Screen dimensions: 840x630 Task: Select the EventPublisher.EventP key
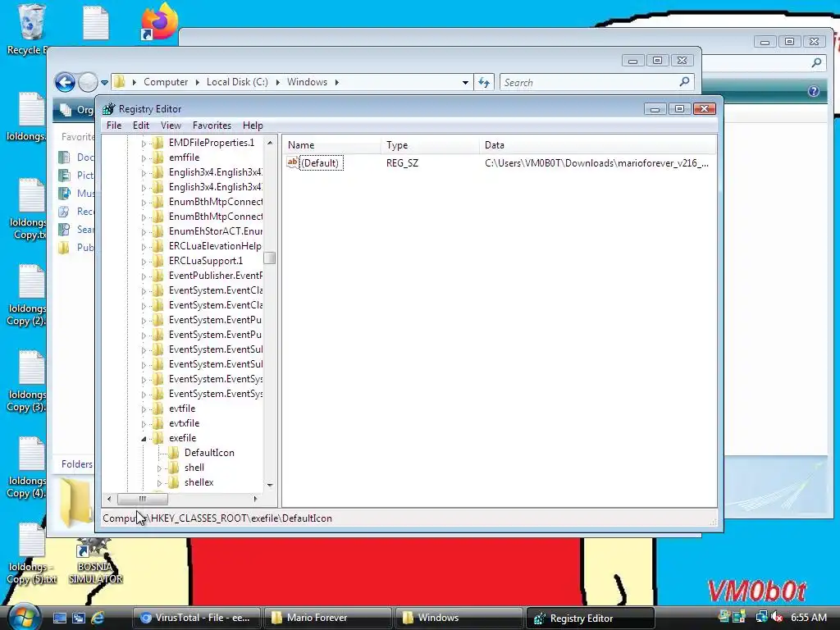215,276
